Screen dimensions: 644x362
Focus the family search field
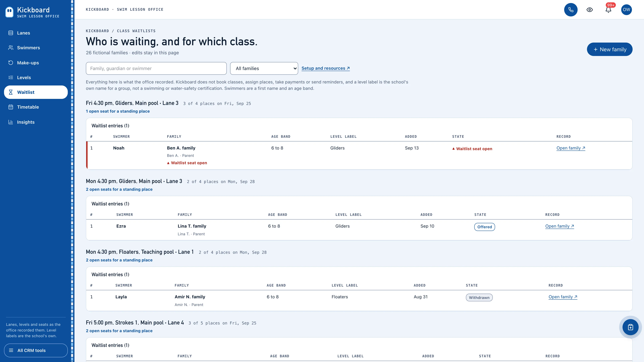pyautogui.click(x=156, y=68)
